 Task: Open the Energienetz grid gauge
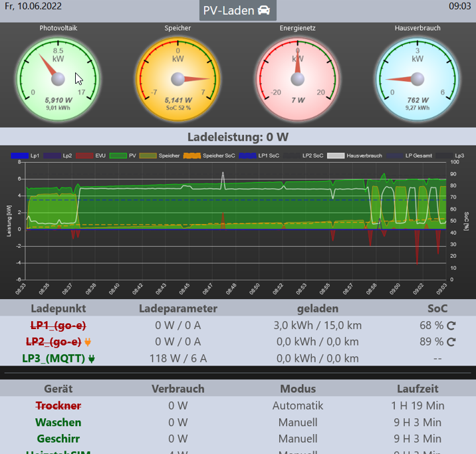297,79
